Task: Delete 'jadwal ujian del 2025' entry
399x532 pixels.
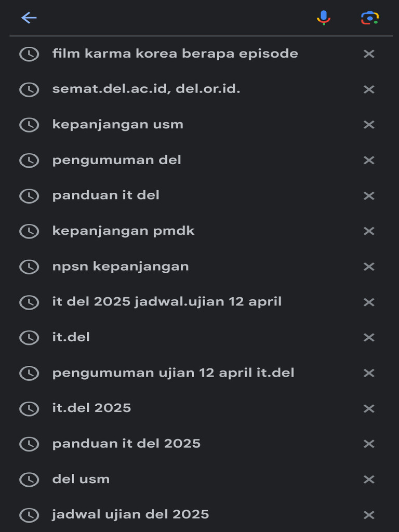Action: coord(369,515)
